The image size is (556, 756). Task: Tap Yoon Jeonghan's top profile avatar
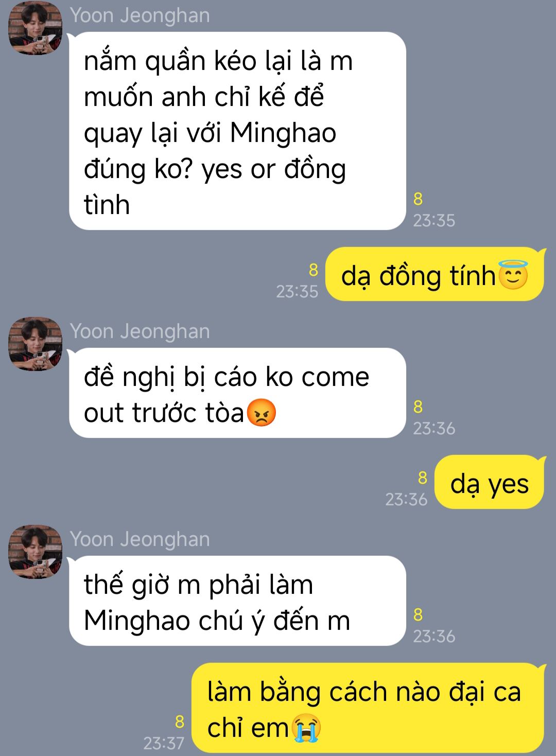(x=35, y=28)
